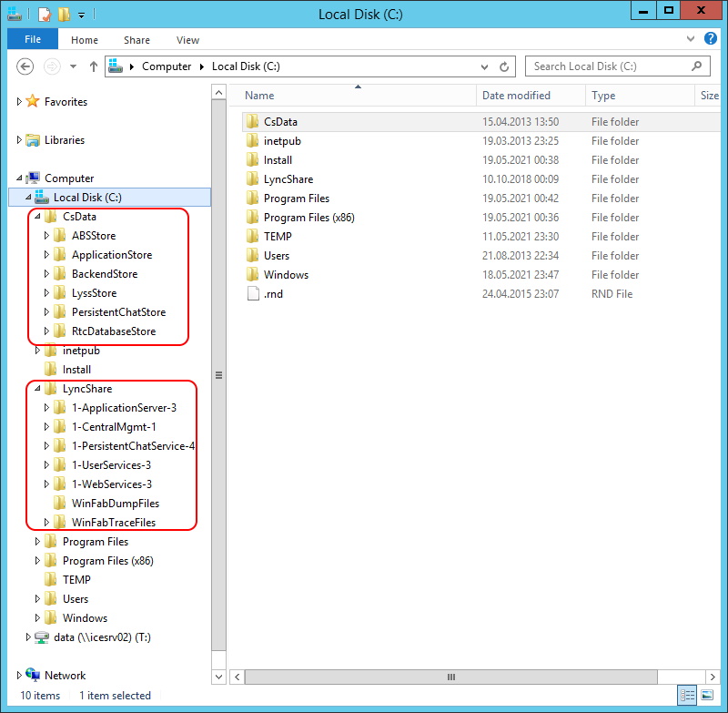Collapse the CsData tree folder

[37, 217]
